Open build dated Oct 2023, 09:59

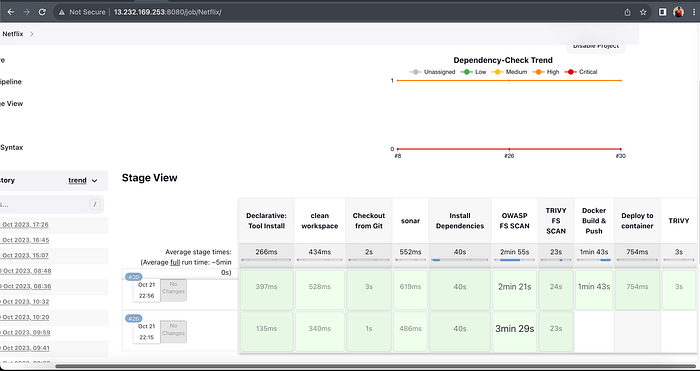(25, 333)
